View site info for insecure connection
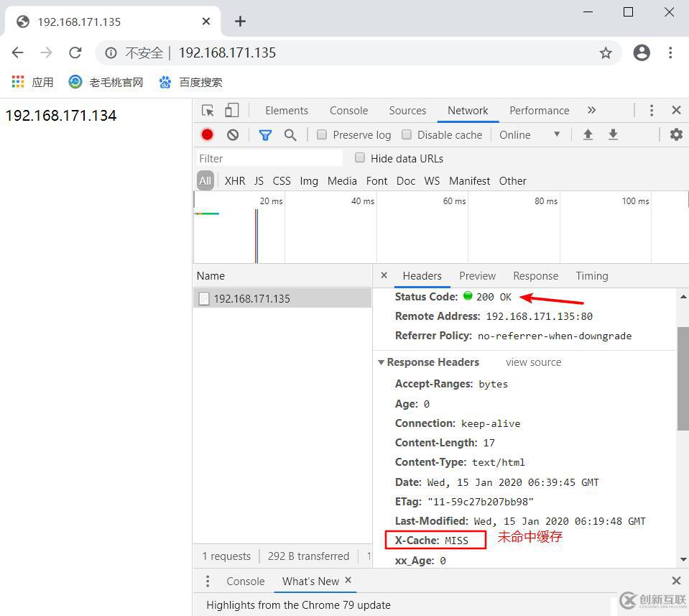Image resolution: width=689 pixels, height=616 pixels. coord(111,53)
